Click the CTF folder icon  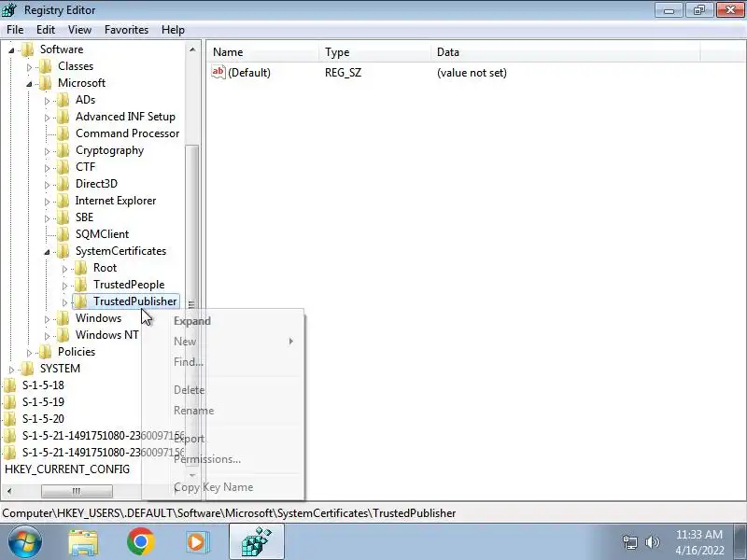pos(63,167)
